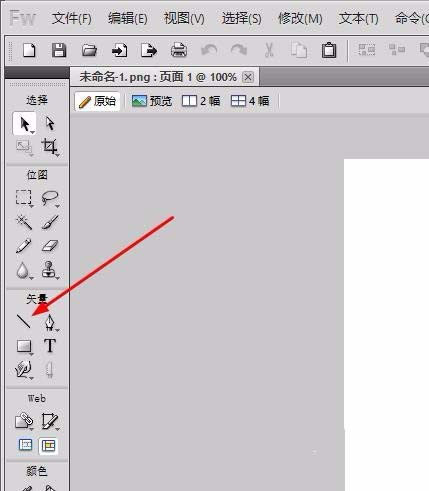Click the Print icon
This screenshot has width=429, height=491.
(179, 51)
